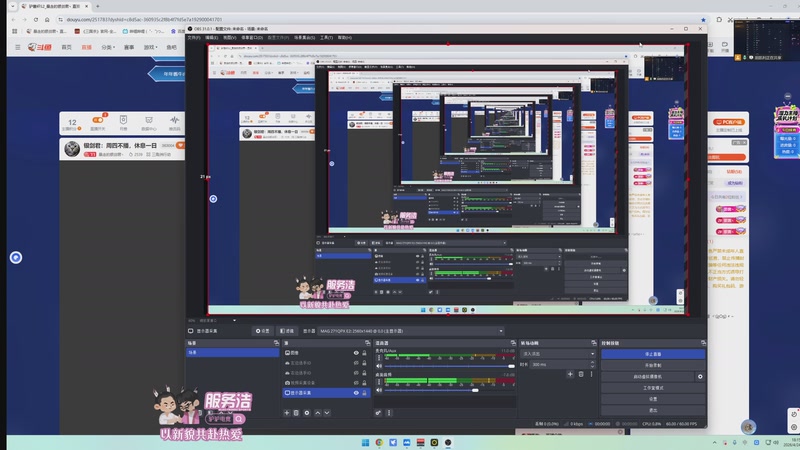Start recording in OBS controls
The height and width of the screenshot is (450, 800).
click(653, 365)
